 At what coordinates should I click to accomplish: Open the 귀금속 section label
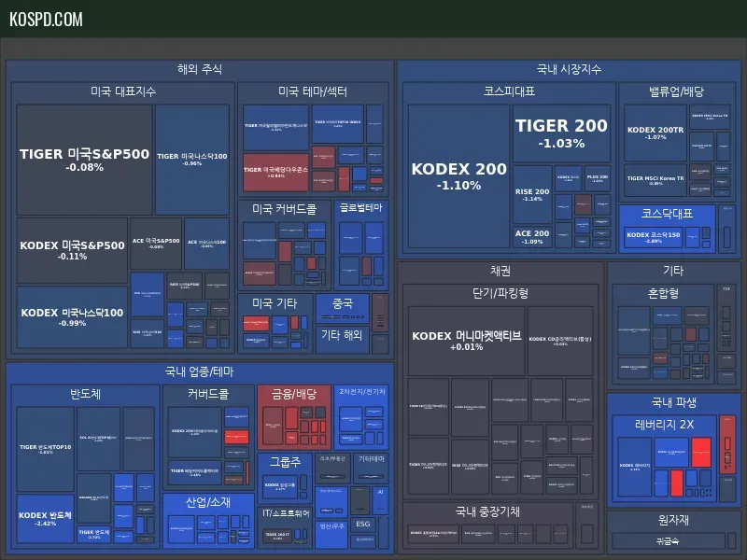coord(668,541)
